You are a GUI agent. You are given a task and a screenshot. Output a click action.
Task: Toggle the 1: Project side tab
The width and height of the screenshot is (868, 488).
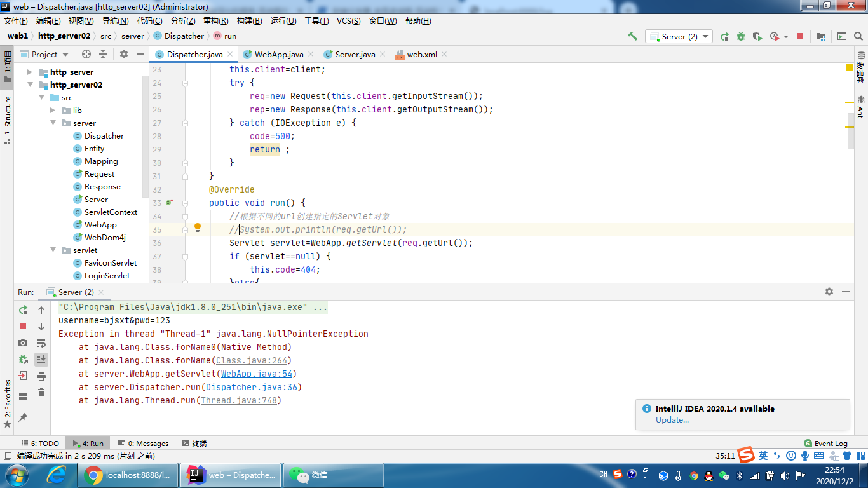7,68
